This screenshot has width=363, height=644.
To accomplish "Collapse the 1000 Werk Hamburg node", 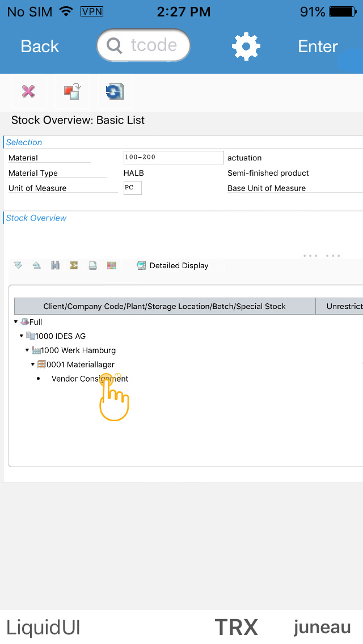I will point(27,350).
